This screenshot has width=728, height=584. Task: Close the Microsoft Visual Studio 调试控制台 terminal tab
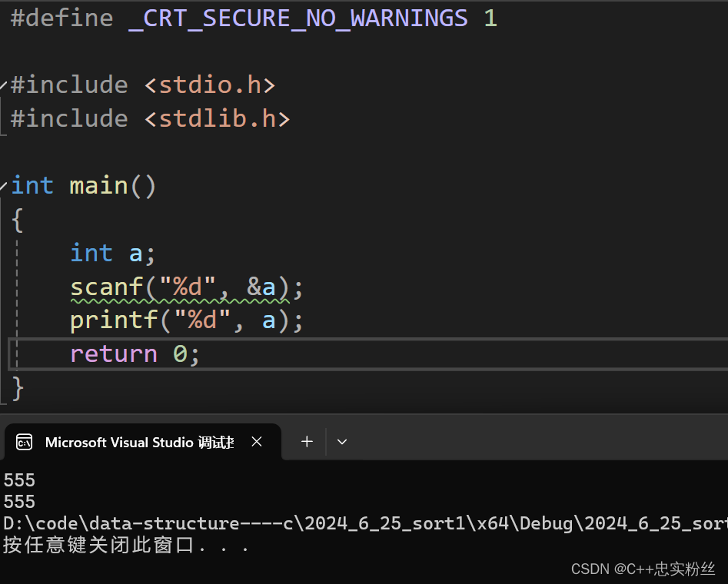tap(256, 441)
